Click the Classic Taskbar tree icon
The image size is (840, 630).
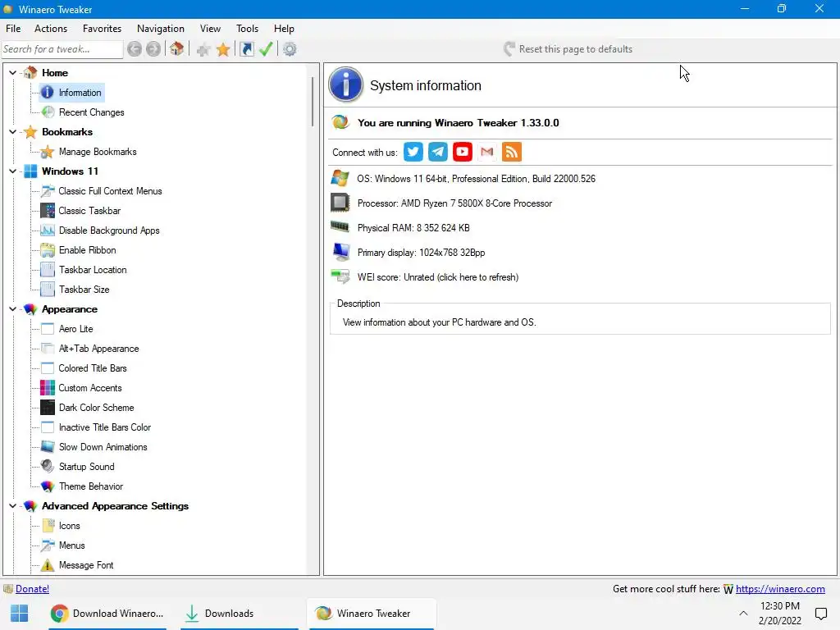pos(48,211)
